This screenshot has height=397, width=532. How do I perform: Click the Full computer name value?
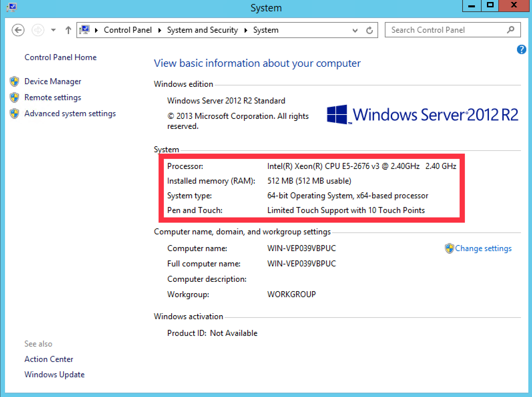pos(302,264)
